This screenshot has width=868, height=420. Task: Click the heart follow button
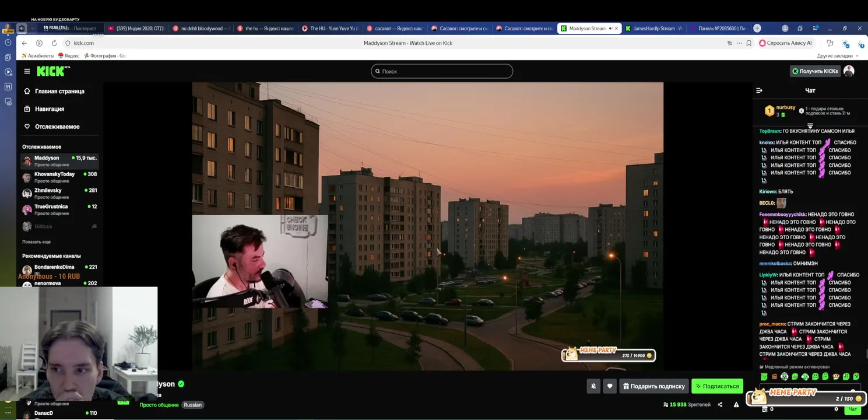610,386
